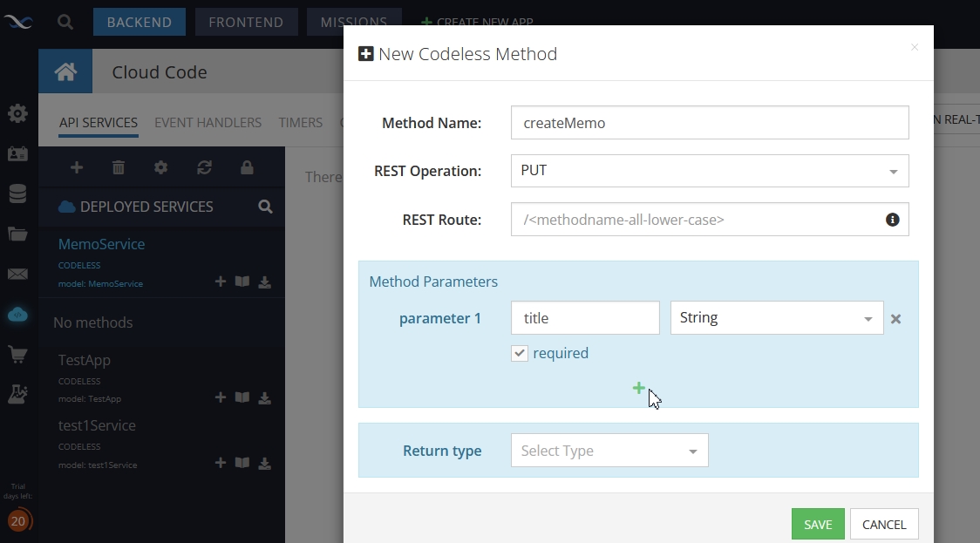Viewport: 980px width, 543px height.
Task: Click the trial days left badge
Action: pos(18,520)
